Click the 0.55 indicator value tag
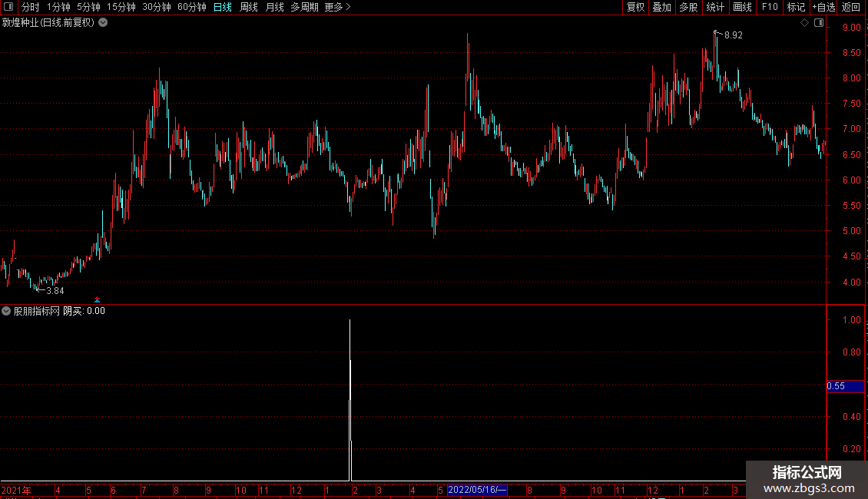The image size is (868, 499). pyautogui.click(x=845, y=386)
